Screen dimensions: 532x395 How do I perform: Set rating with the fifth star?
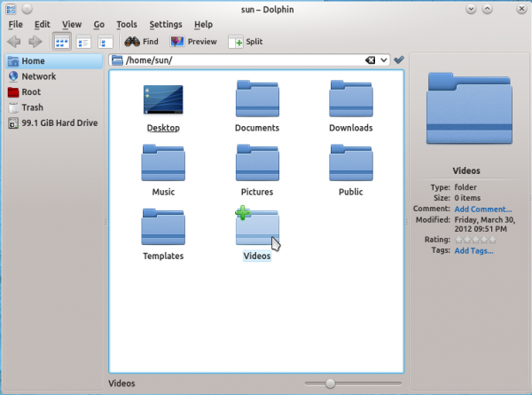(x=492, y=241)
